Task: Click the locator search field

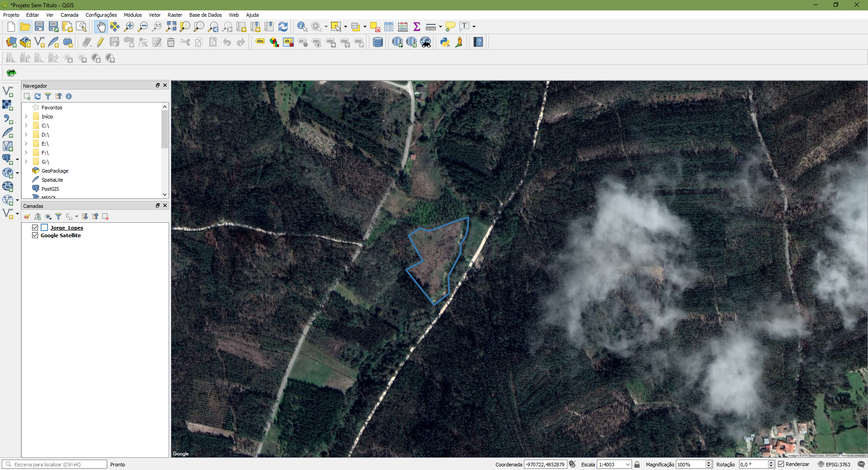Action: point(57,465)
